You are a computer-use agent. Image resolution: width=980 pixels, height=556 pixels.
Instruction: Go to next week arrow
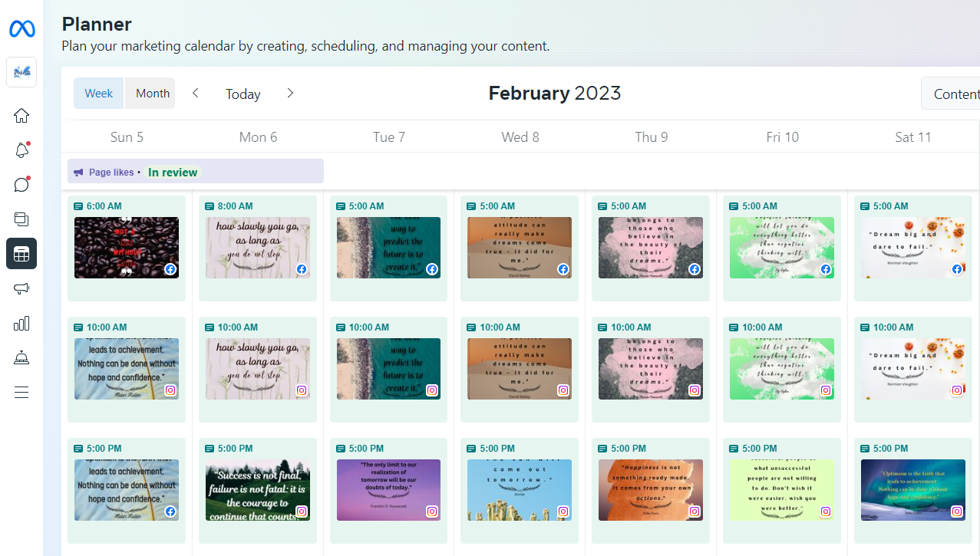(x=290, y=93)
